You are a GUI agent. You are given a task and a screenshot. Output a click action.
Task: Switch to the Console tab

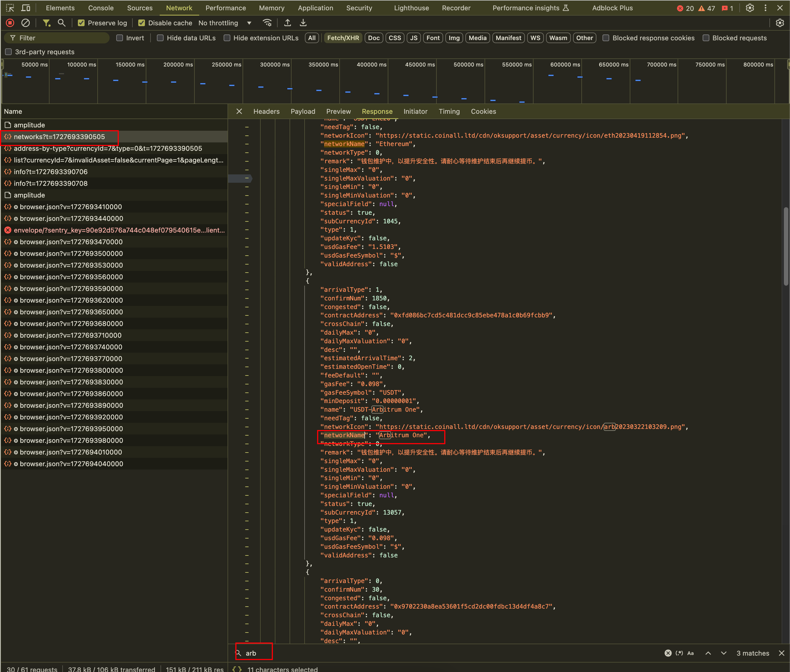coord(101,8)
